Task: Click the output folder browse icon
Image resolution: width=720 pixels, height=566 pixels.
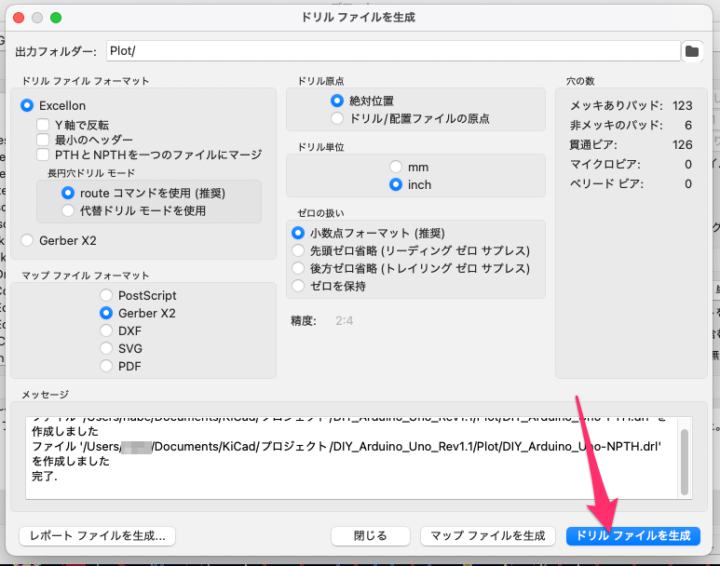Action: 691,51
